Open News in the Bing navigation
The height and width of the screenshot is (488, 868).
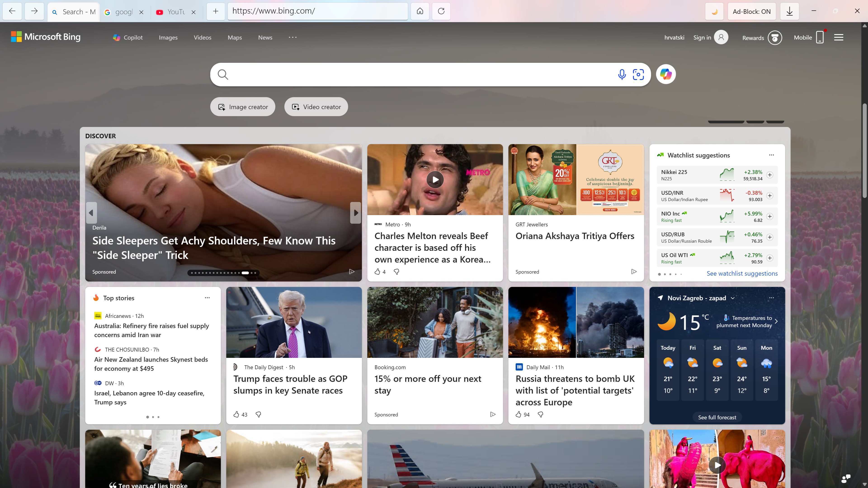pyautogui.click(x=265, y=37)
